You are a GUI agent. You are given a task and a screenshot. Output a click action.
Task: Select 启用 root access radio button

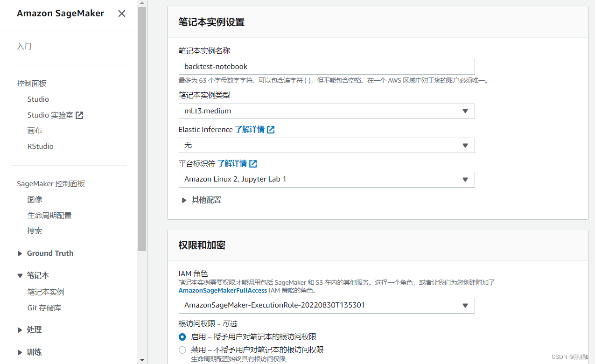coord(182,337)
